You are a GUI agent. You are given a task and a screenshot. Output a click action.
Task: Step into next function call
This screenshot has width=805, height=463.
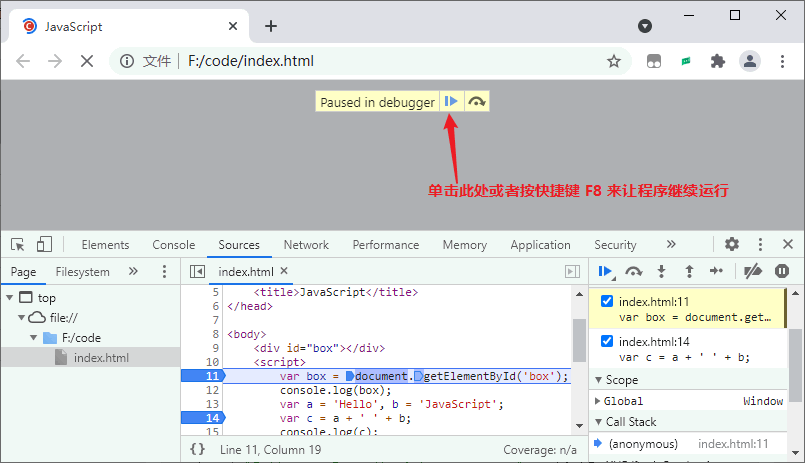(x=661, y=271)
